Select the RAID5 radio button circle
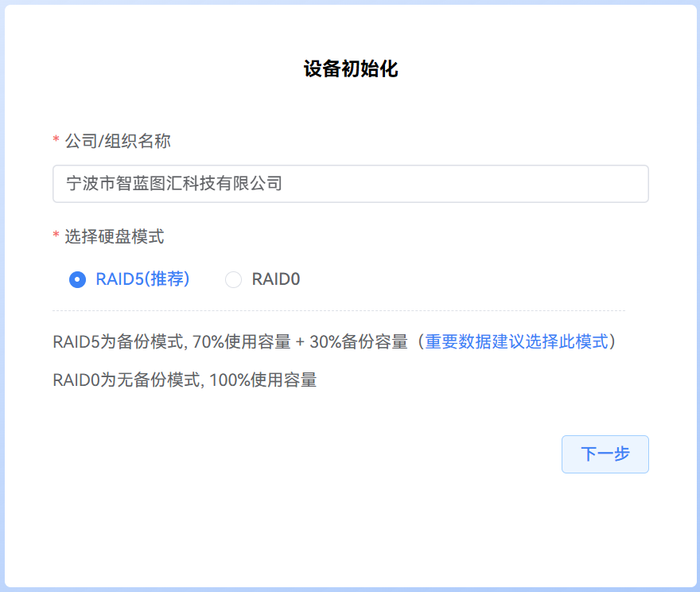This screenshot has width=700, height=592. point(77,279)
